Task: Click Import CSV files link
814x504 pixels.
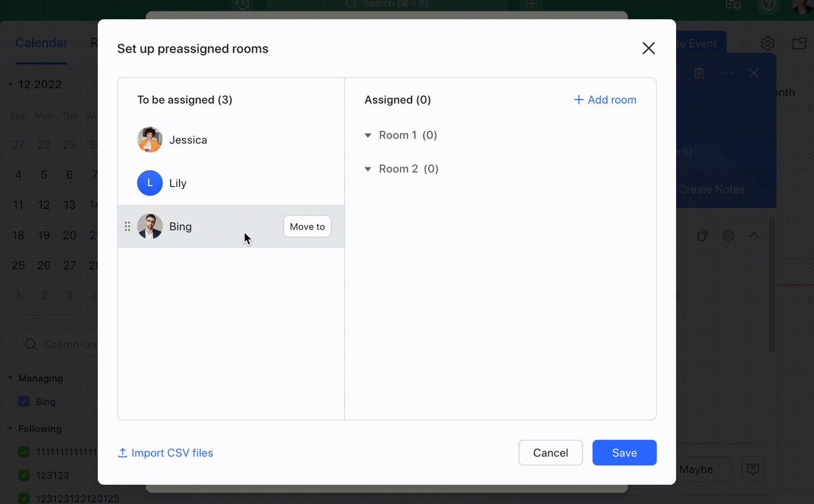Action: point(165,453)
